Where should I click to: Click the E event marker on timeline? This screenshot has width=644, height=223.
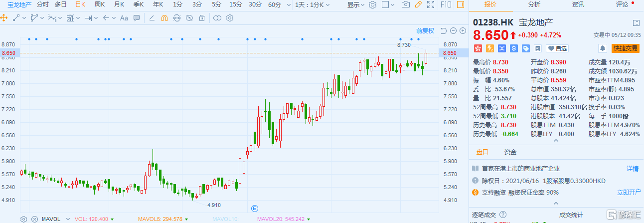click(254, 208)
